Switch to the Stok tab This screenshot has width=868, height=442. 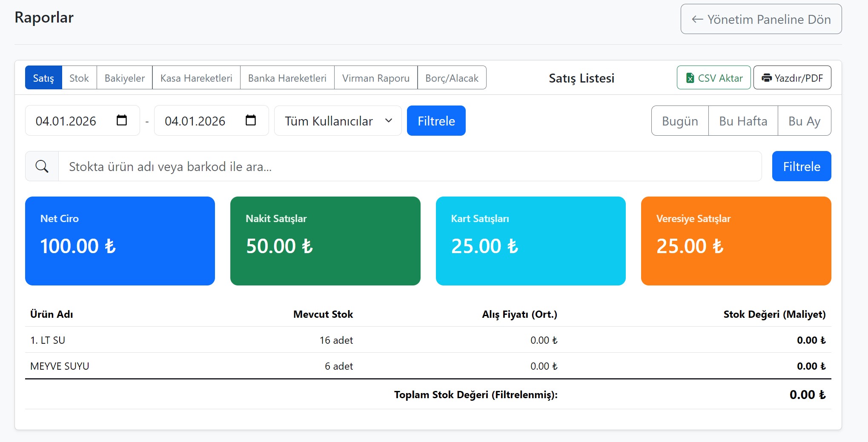(79, 78)
